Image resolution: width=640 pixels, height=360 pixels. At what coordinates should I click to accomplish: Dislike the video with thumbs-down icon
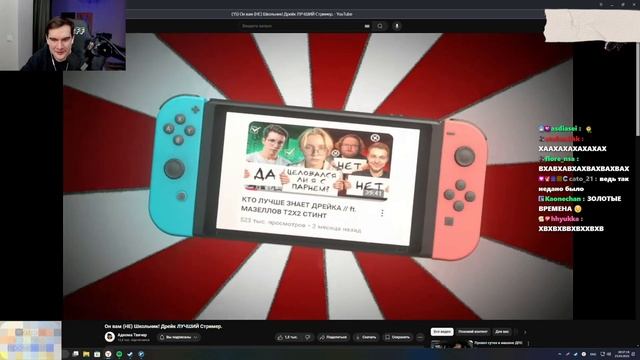[x=308, y=337]
